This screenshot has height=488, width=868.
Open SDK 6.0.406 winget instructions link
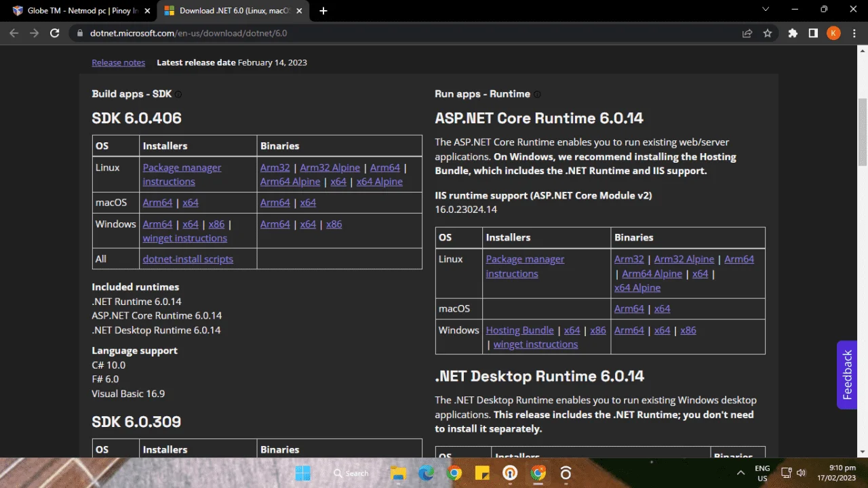point(185,239)
